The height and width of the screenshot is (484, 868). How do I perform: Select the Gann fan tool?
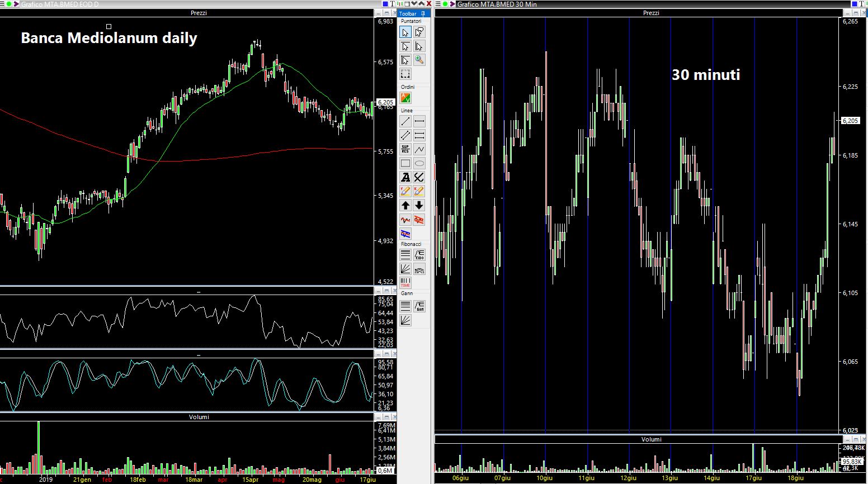[405, 320]
